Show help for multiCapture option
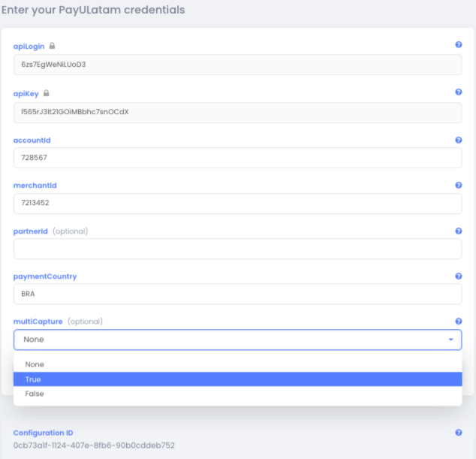Viewport: 476px width, 459px height. pos(458,322)
